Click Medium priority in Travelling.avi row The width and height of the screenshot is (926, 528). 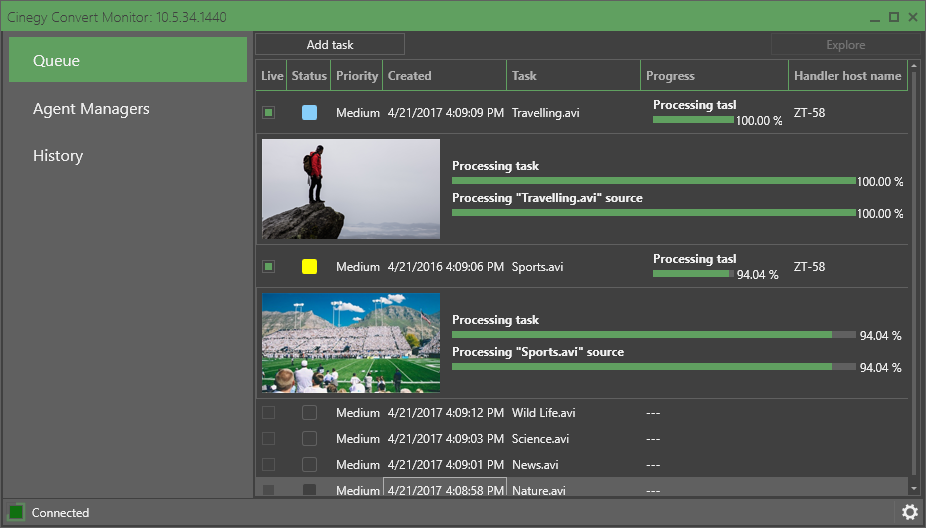[358, 113]
